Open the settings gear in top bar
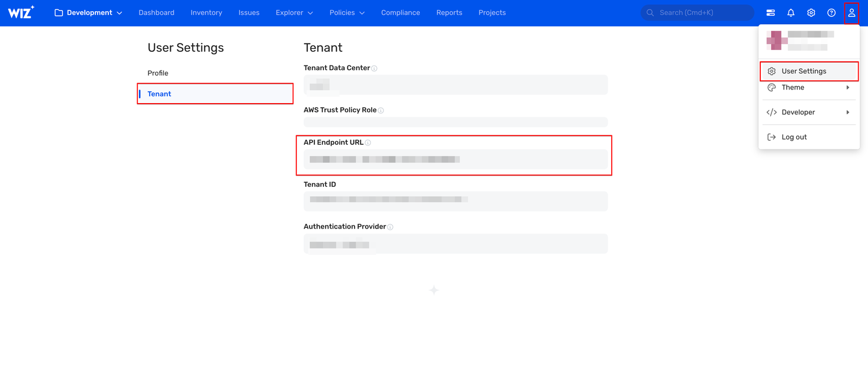Image resolution: width=868 pixels, height=371 pixels. [811, 12]
